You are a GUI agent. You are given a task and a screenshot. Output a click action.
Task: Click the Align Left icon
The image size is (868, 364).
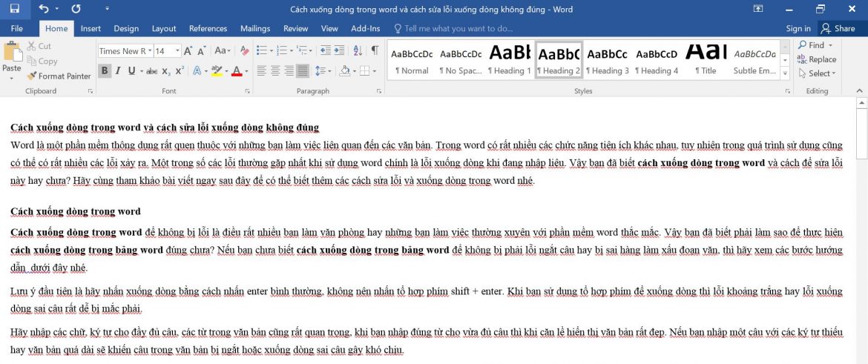coord(261,71)
